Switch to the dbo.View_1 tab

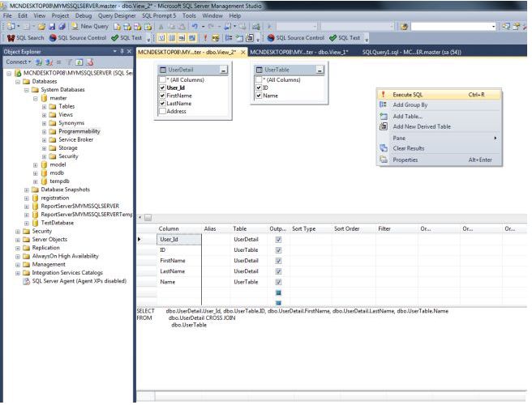299,52
